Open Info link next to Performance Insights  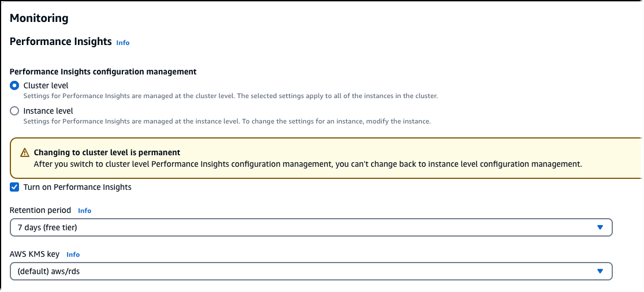click(123, 43)
